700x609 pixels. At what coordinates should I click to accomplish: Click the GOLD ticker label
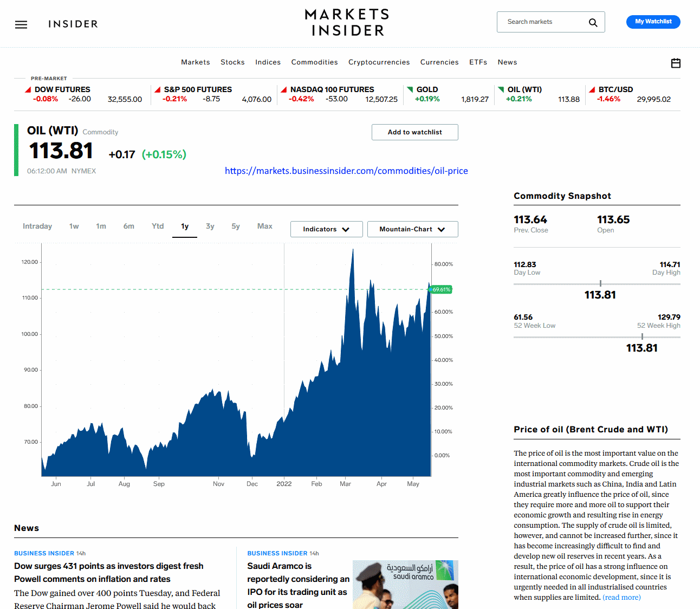(427, 89)
